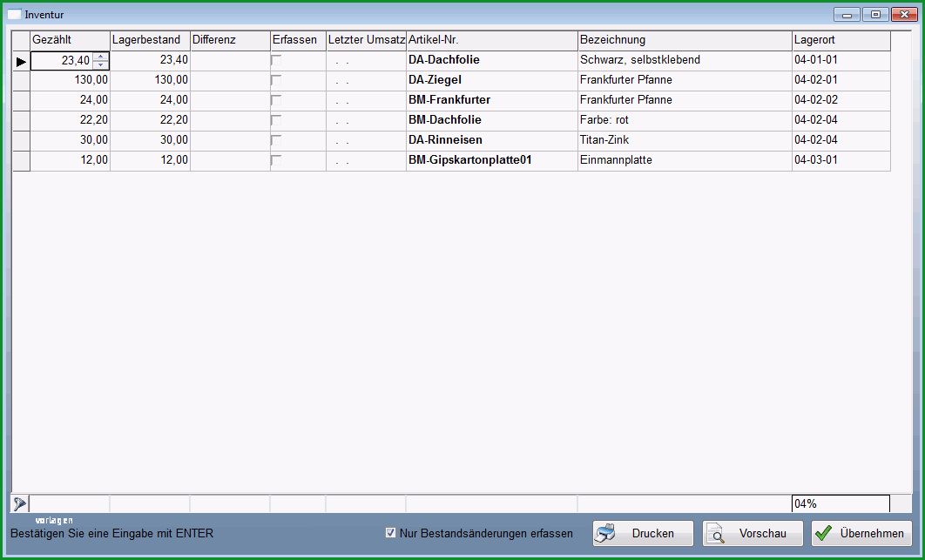Sort by the Differenz column header
The height and width of the screenshot is (560, 925).
pos(230,41)
